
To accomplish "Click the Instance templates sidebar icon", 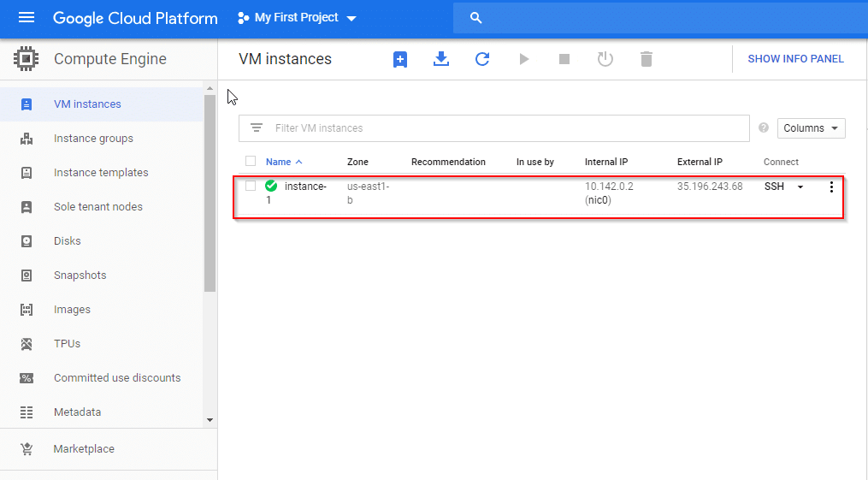I will point(26,173).
